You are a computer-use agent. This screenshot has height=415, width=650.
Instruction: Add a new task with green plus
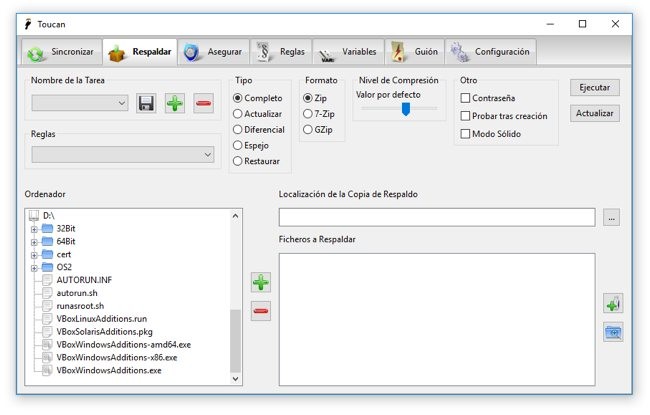(175, 103)
